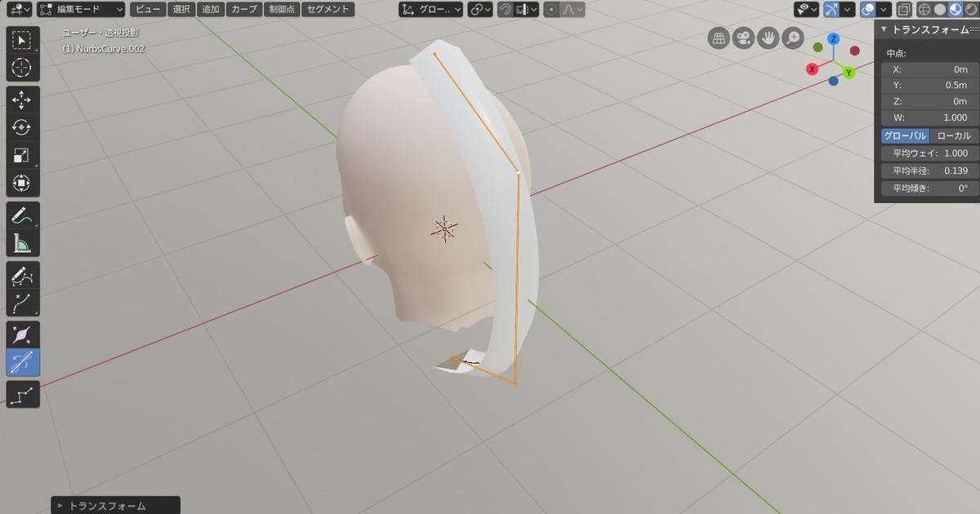Screen dimensions: 980x514
Task: Open the 選択 menu
Action: [x=181, y=10]
